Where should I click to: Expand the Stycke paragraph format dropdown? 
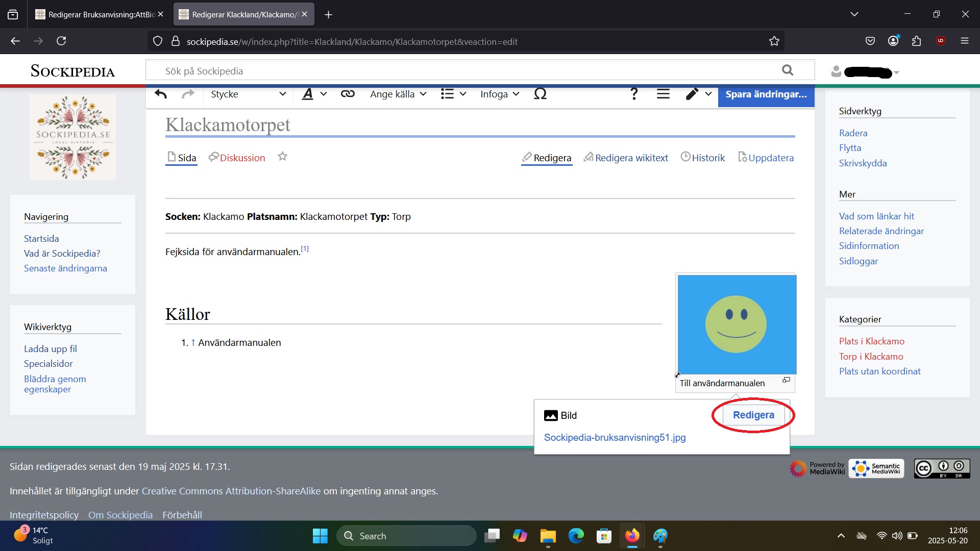click(248, 94)
